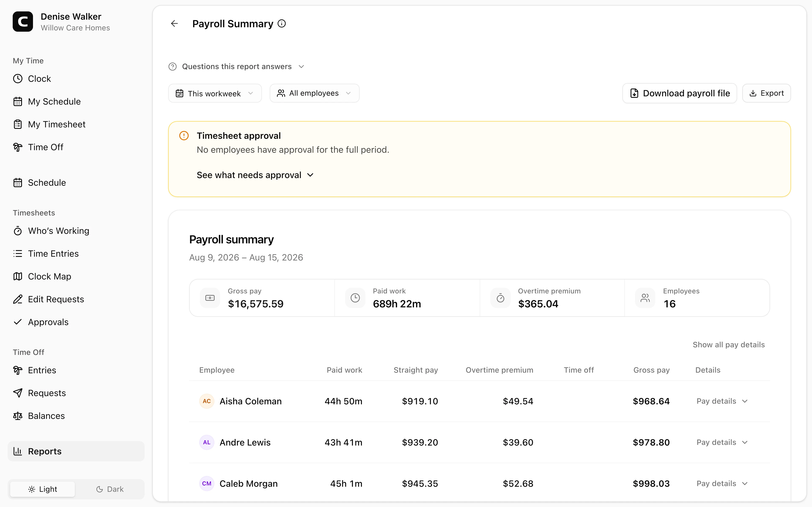The image size is (812, 507).
Task: Open the This workweek date dropdown
Action: click(x=215, y=93)
